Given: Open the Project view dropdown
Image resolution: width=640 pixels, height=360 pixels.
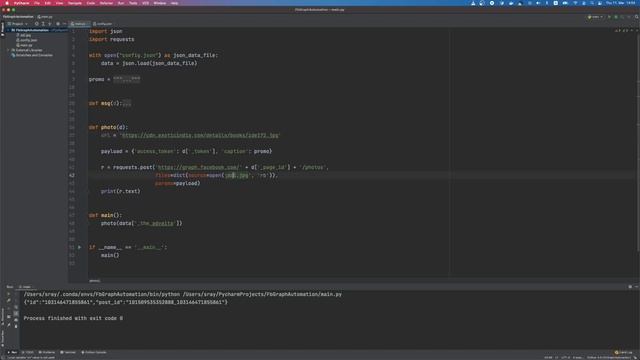Looking at the screenshot, I should click(x=18, y=24).
